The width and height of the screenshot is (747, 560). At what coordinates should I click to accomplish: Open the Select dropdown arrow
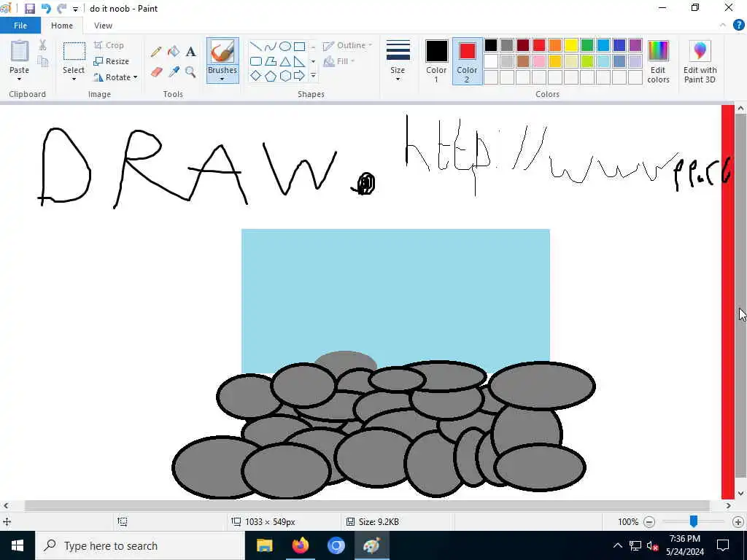click(74, 79)
